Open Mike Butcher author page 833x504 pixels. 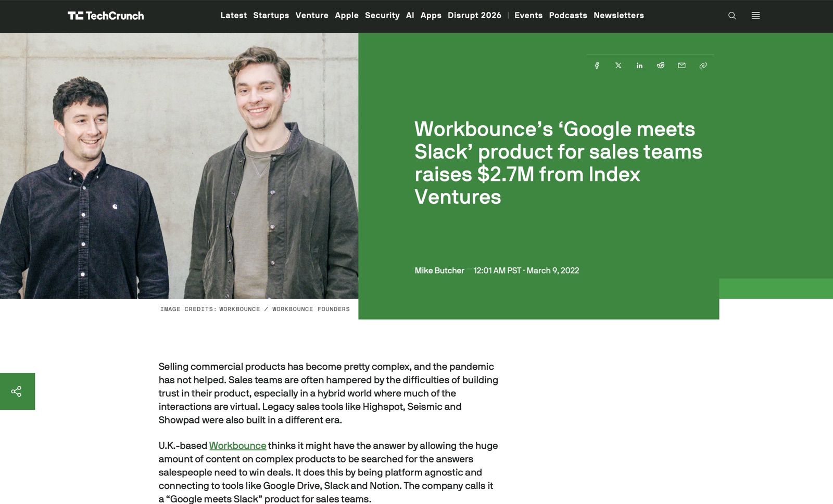[x=439, y=270]
